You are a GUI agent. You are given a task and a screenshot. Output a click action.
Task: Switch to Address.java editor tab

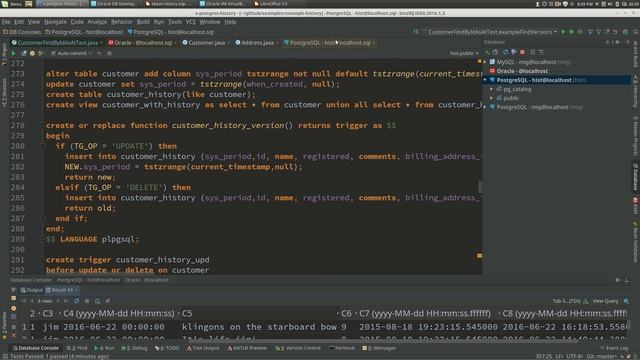coord(257,42)
